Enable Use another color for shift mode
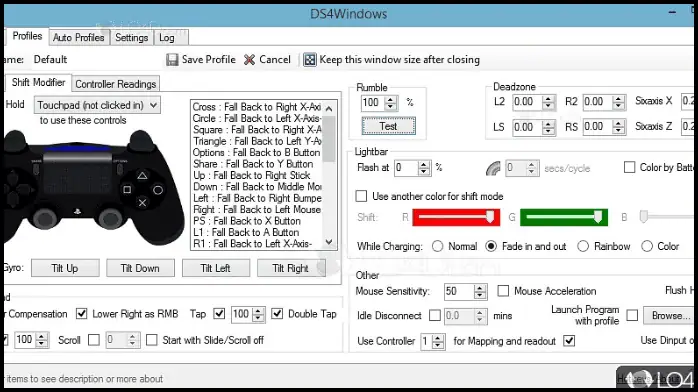This screenshot has width=698, height=392. click(361, 196)
